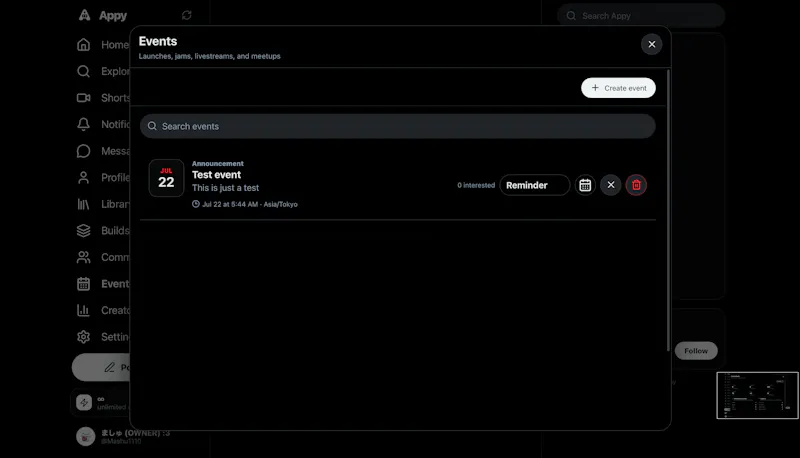Viewport: 800px width, 458px height.
Task: Click the Follow button in background
Action: pos(696,351)
